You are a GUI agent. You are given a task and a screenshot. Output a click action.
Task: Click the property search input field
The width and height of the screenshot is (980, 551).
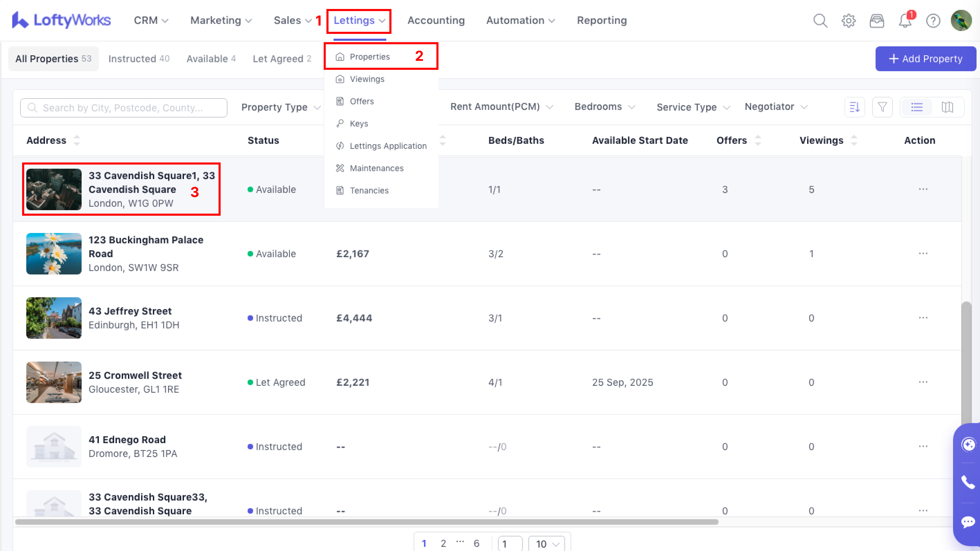tap(124, 108)
